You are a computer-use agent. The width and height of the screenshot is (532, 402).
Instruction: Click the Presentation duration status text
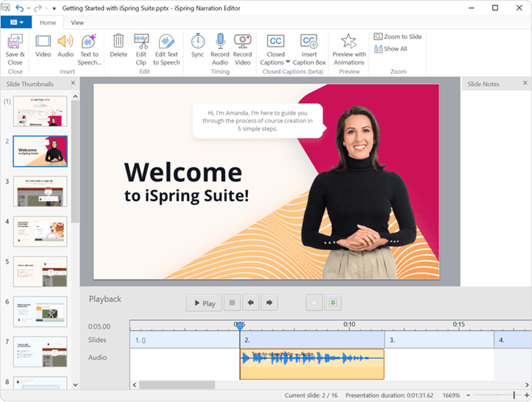pos(389,395)
